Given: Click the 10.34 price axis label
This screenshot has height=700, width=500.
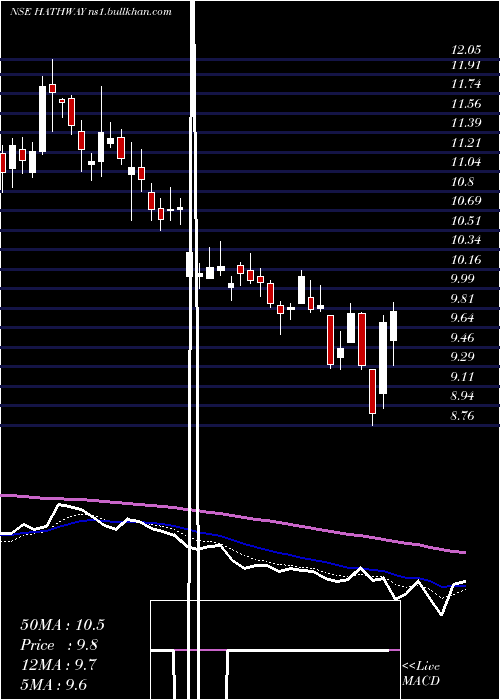Looking at the screenshot, I should [x=467, y=240].
